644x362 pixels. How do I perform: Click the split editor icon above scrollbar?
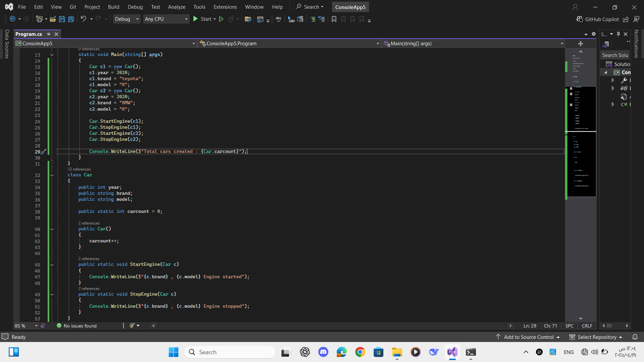581,44
